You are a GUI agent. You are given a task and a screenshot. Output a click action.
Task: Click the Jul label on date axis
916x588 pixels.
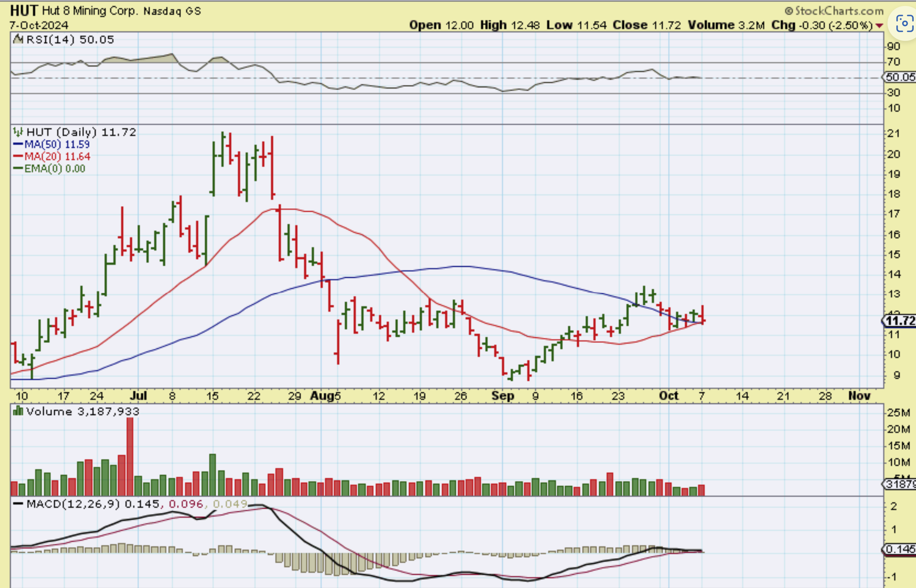[138, 396]
